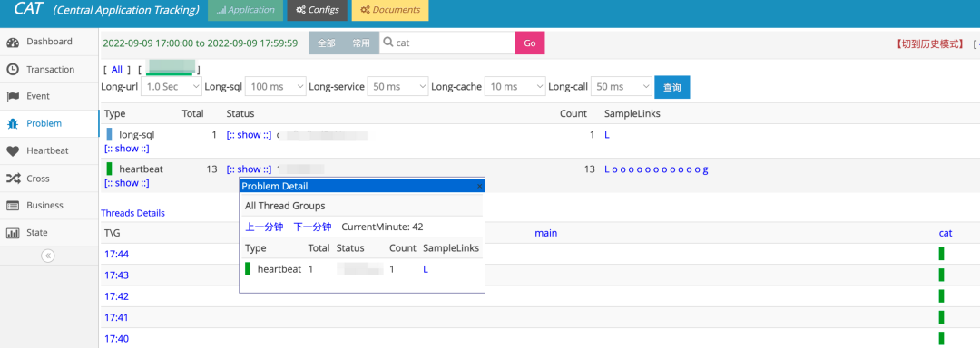
Task: Open the 17:43 minute row
Action: click(x=116, y=275)
